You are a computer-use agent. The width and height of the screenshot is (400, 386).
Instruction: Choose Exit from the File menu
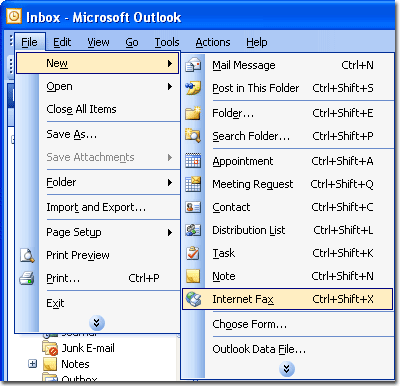point(98,303)
